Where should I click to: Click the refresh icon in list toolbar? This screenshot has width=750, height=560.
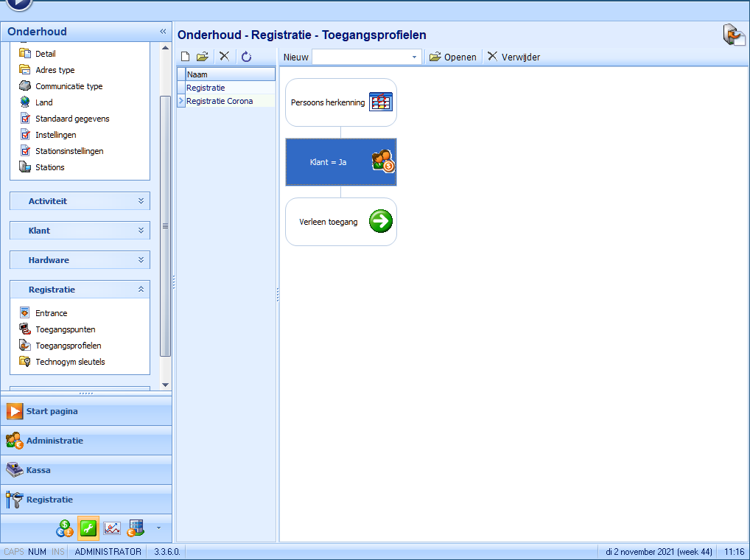click(x=246, y=57)
